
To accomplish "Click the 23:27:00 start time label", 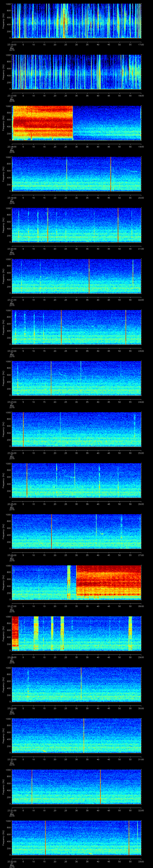I will click(x=12, y=606).
